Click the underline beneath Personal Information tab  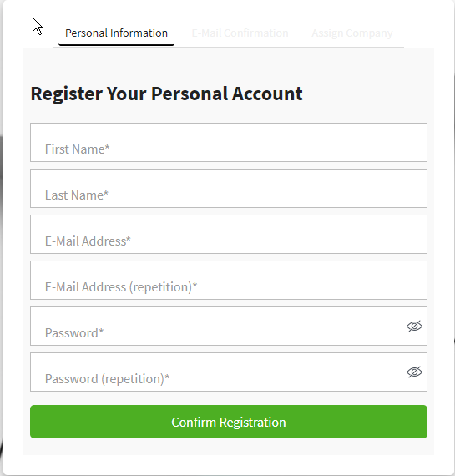116,44
